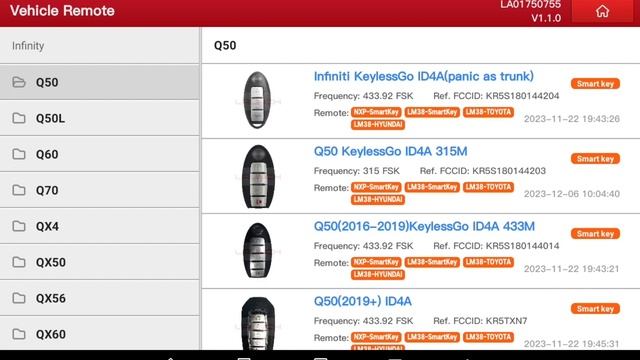Click the V1.1.0 version label

(x=546, y=18)
